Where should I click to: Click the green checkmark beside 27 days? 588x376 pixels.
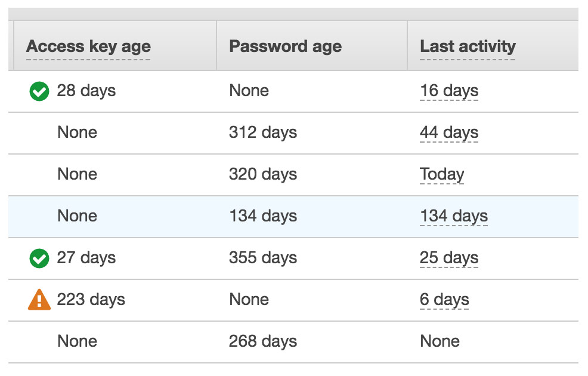39,258
